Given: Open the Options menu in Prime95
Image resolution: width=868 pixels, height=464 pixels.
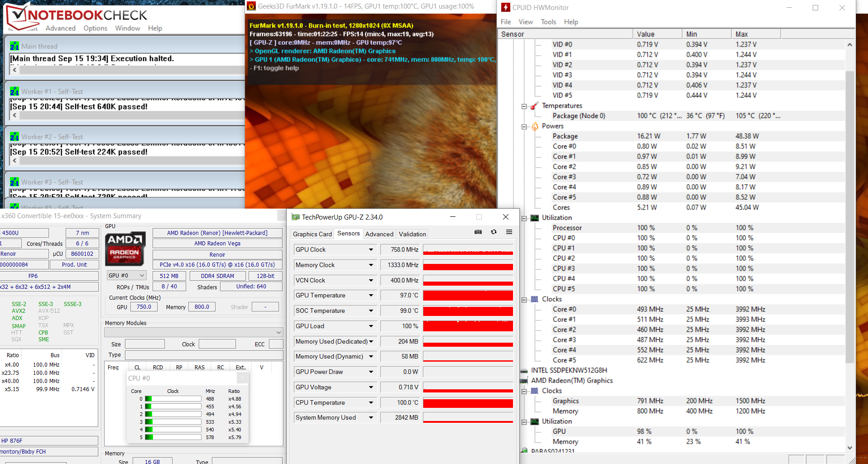Looking at the screenshot, I should point(96,28).
